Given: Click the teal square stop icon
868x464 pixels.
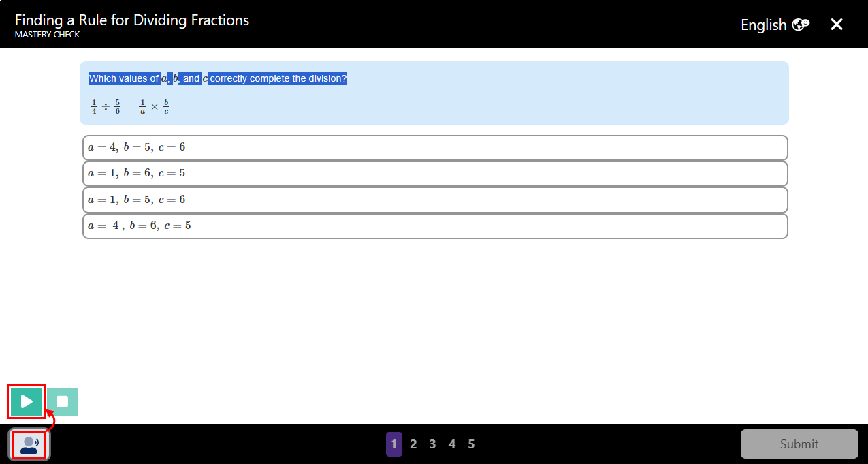Looking at the screenshot, I should (x=62, y=401).
